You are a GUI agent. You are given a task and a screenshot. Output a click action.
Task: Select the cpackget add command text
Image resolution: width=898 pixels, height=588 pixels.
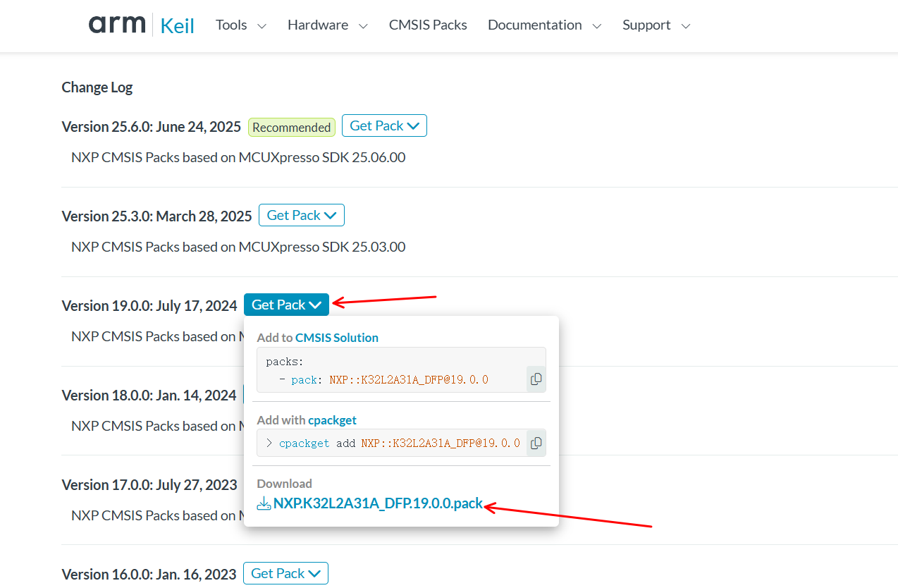click(x=399, y=443)
